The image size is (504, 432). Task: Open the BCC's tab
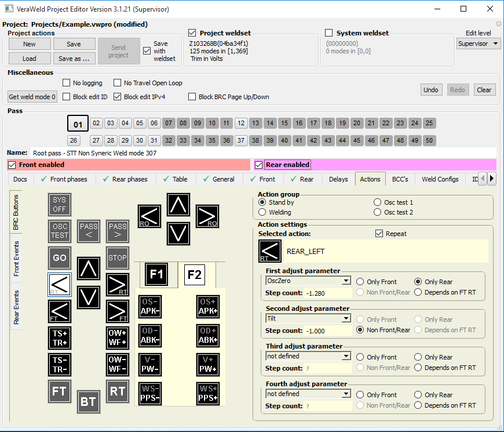click(x=400, y=179)
